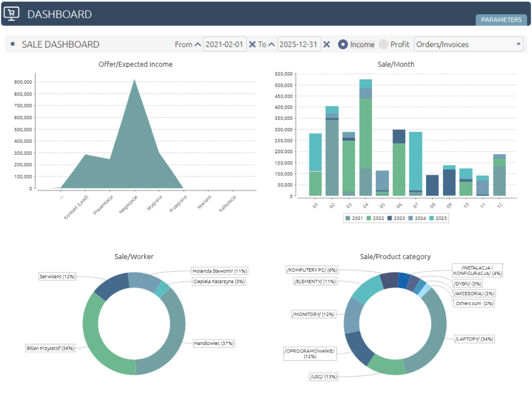Open the Orders/Invoices dropdown
The width and height of the screenshot is (532, 394).
[x=468, y=44]
